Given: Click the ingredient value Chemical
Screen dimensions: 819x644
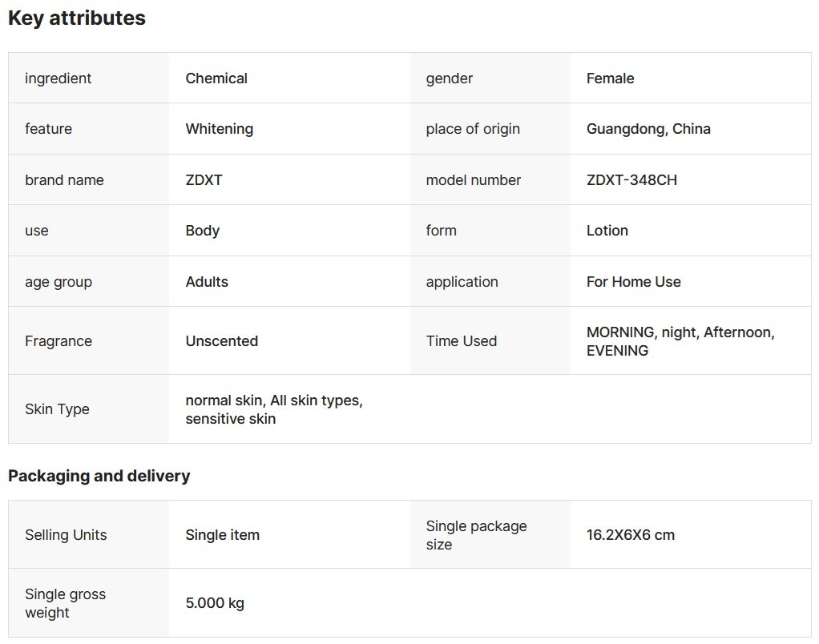Looking at the screenshot, I should click(x=216, y=78).
